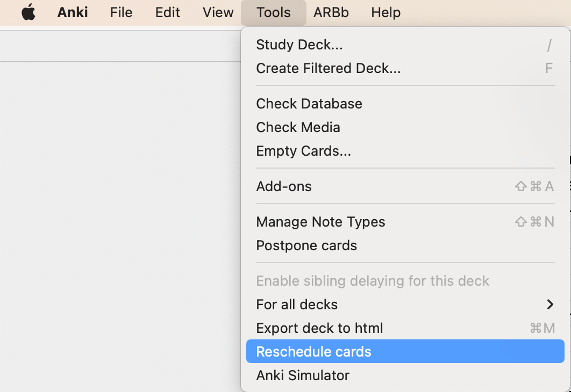Image resolution: width=571 pixels, height=392 pixels.
Task: Choose the highlighted Reschedule cards entry
Action: point(314,352)
